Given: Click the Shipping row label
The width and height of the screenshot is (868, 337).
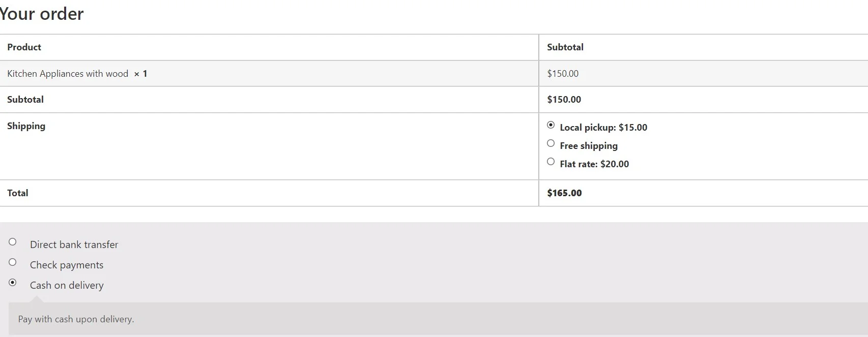Looking at the screenshot, I should pyautogui.click(x=26, y=126).
